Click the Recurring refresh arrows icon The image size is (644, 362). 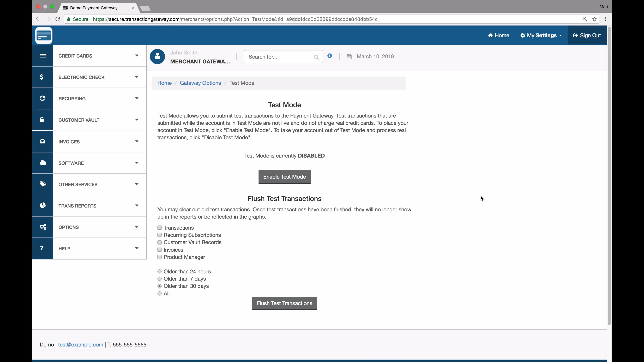(42, 98)
